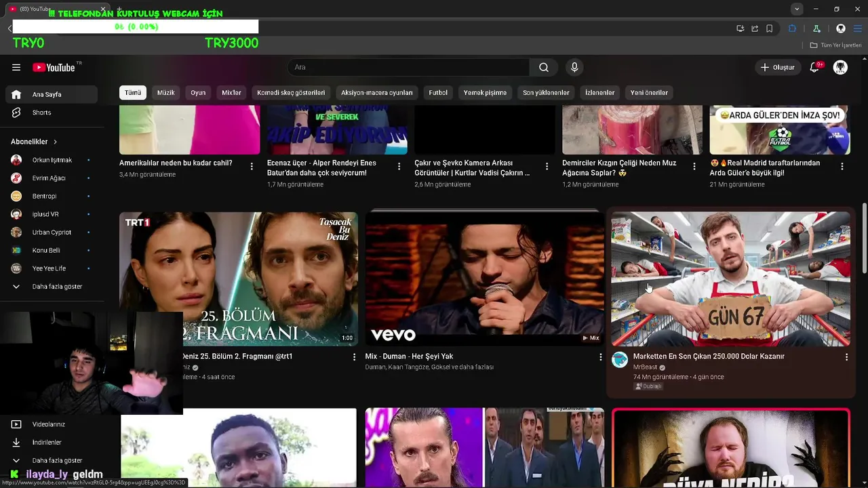
Task: Open browser tab search dropdown
Action: coord(797,9)
